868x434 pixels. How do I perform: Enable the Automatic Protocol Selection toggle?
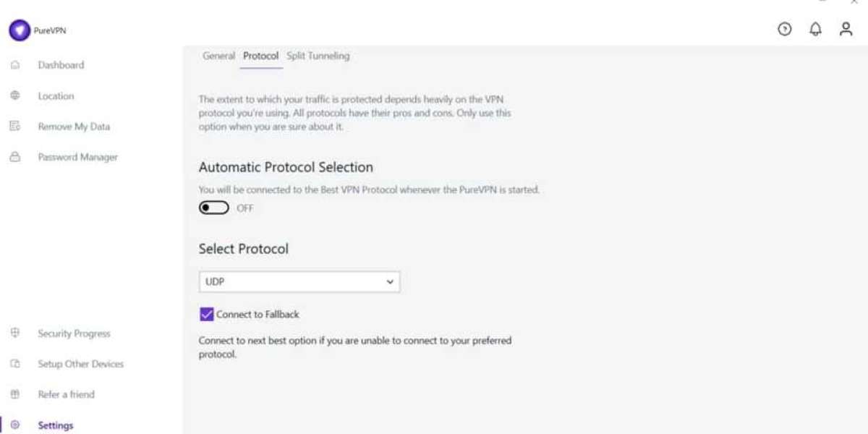tap(214, 208)
